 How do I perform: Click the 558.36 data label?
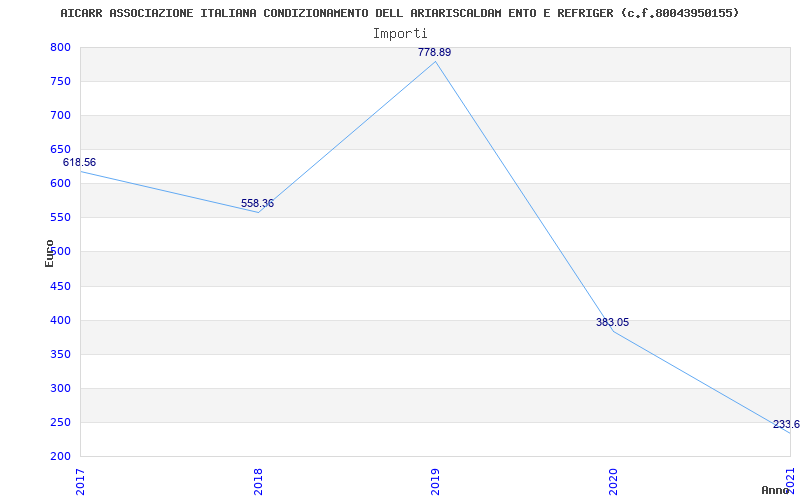257,204
